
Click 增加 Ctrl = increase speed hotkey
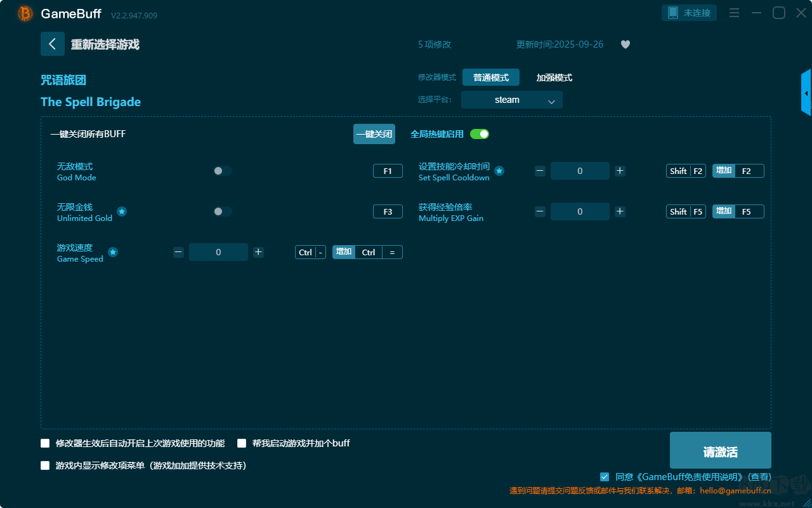pos(367,252)
